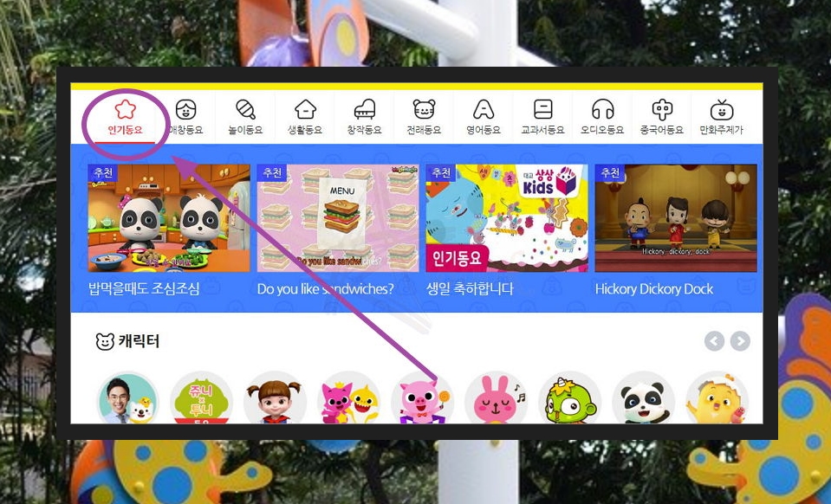Click 추천 badge on Hickory Dickory Dock
Viewport: 831px width, 504px height.
coord(609,173)
